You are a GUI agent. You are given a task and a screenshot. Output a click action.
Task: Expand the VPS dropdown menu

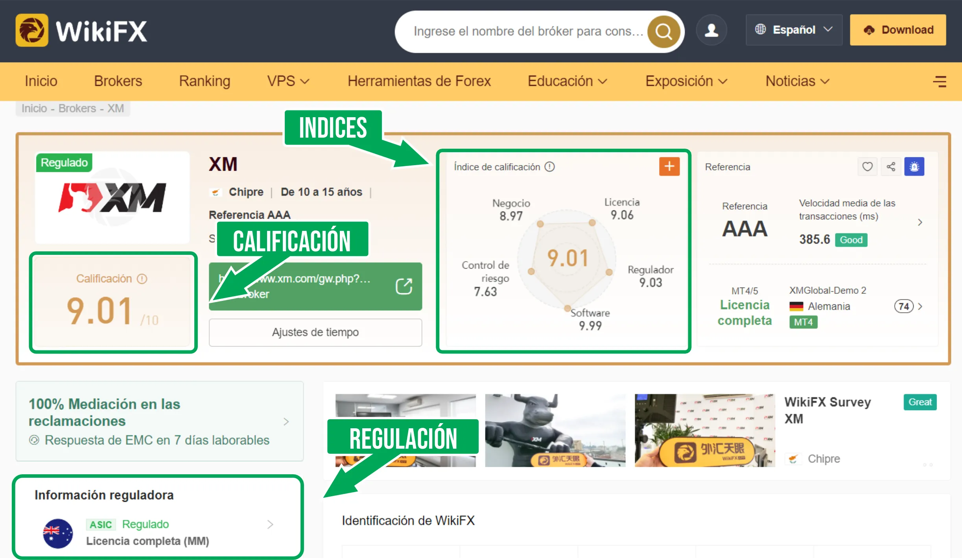click(x=288, y=81)
